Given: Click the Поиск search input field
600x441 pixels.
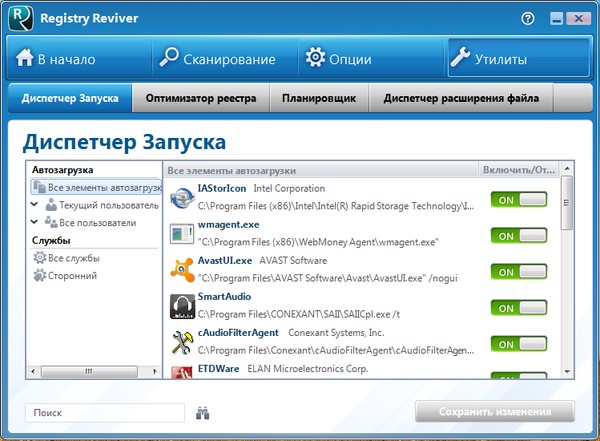Looking at the screenshot, I should [105, 412].
